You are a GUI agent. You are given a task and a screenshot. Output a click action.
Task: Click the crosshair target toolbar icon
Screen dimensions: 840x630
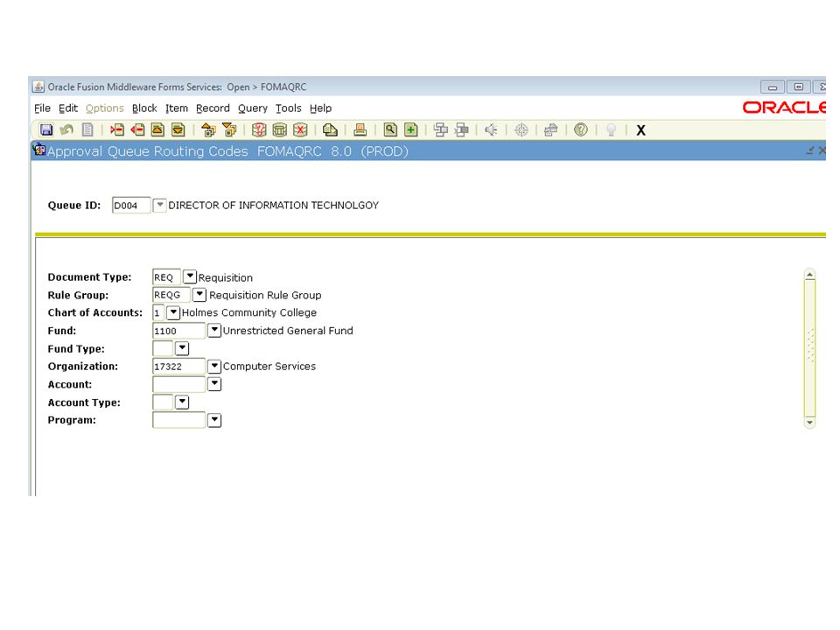(x=521, y=129)
